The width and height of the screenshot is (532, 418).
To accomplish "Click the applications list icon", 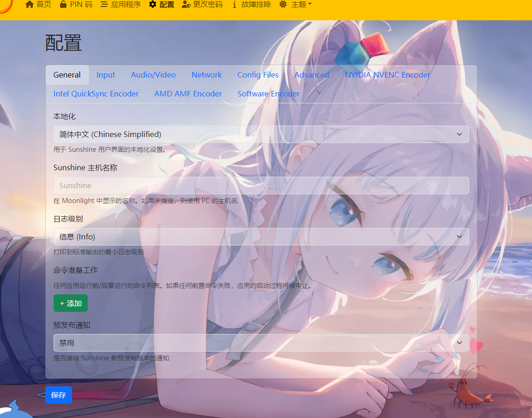I will point(104,5).
